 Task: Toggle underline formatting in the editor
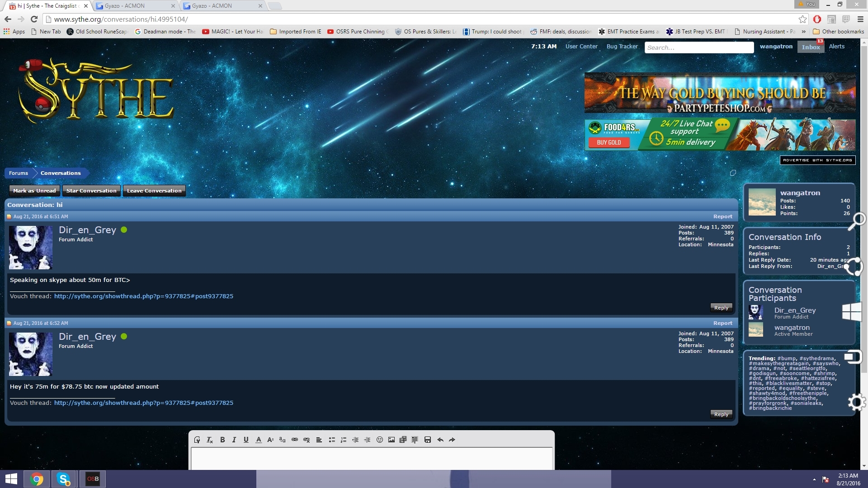(246, 440)
